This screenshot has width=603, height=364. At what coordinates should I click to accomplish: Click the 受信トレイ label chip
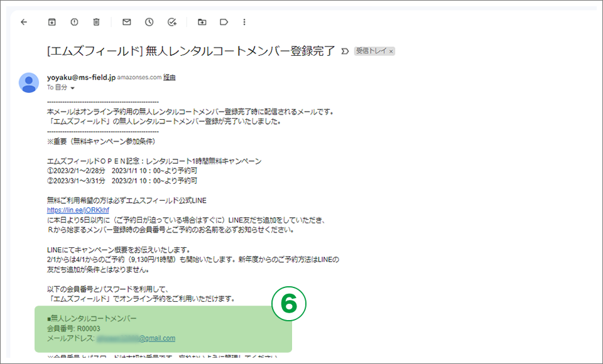[371, 51]
